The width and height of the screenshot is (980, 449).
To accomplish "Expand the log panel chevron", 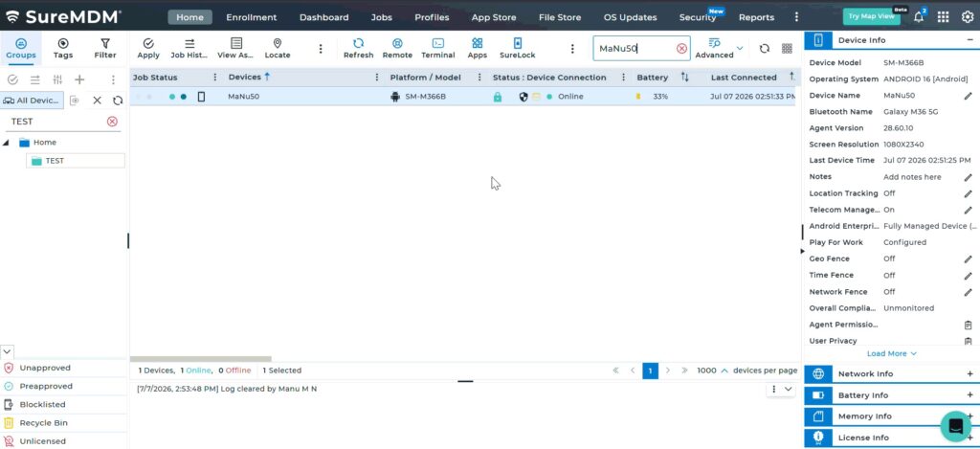I will (789, 389).
